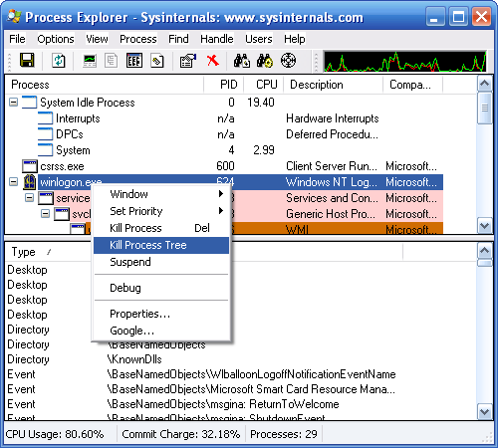Click the red X Kill Process icon
Image resolution: width=498 pixels, height=448 pixels.
tap(213, 61)
